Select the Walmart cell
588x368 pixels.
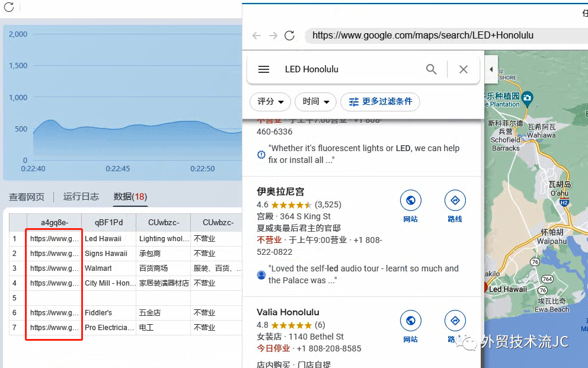point(108,268)
